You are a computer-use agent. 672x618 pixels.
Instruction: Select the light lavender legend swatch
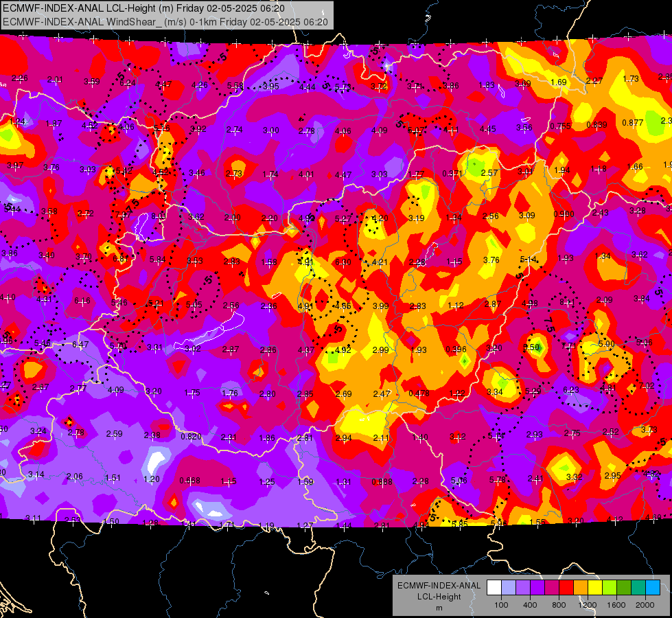(x=508, y=588)
